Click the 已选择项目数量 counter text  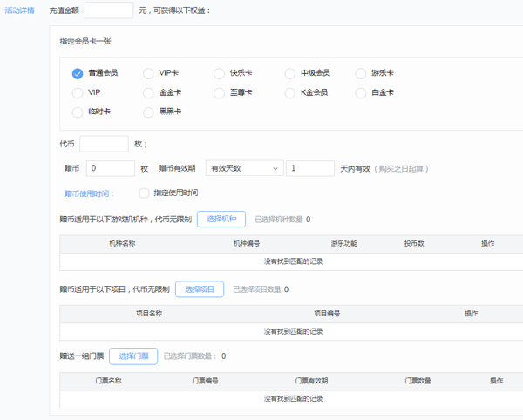261,289
